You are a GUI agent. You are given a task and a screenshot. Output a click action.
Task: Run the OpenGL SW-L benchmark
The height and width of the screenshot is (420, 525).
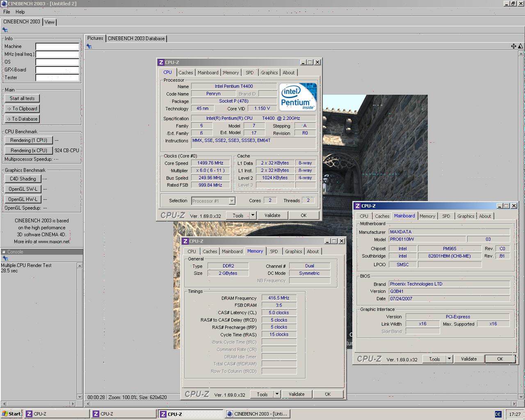pyautogui.click(x=23, y=189)
